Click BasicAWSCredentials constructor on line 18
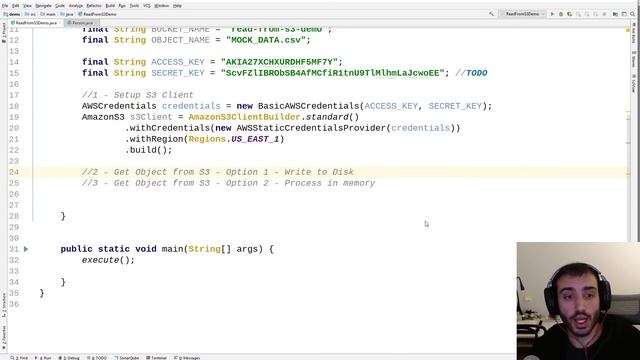Screen dimensions: 640x360 (308, 106)
